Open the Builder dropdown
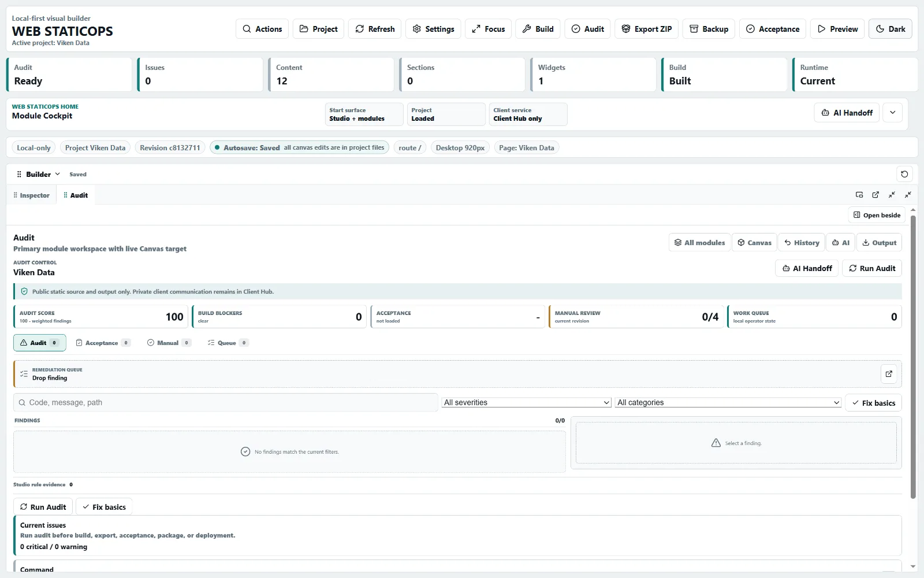This screenshot has height=578, width=924. click(39, 174)
